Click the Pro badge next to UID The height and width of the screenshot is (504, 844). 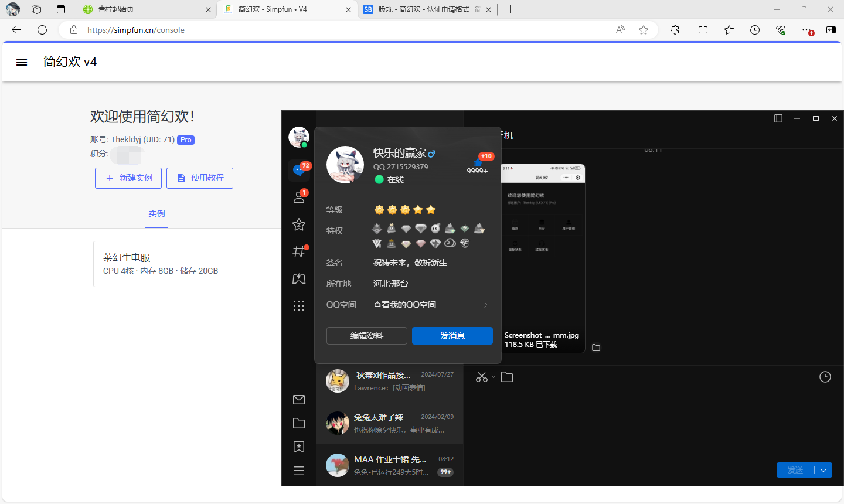click(186, 140)
